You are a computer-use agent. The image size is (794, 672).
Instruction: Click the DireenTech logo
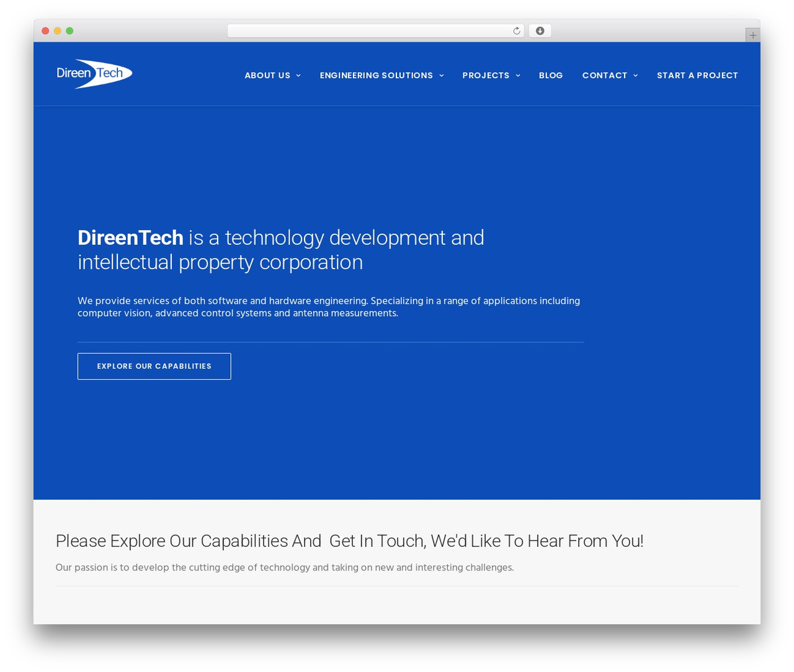tap(94, 74)
